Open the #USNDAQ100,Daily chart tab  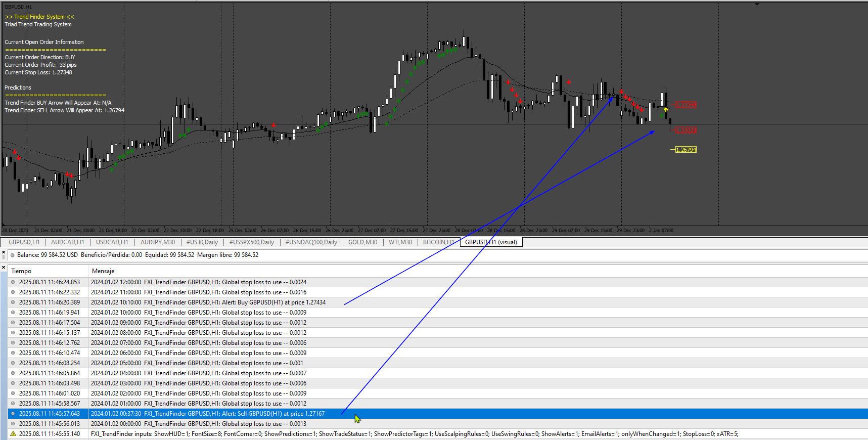(311, 242)
